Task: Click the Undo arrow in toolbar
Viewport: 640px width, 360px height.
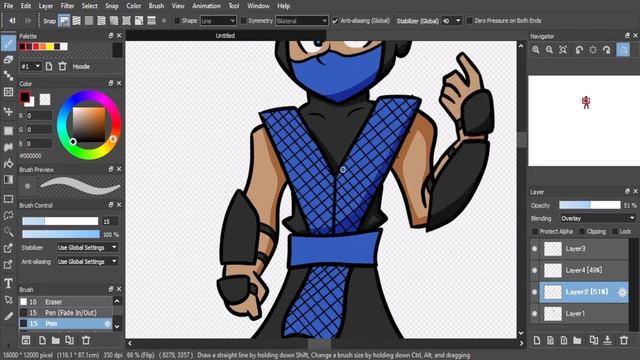Action: (x=12, y=20)
